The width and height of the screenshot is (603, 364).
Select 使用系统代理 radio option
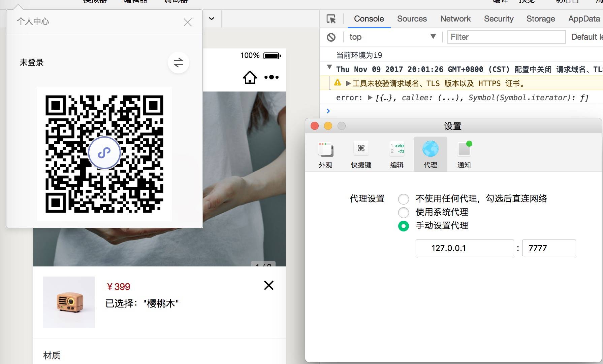(403, 213)
